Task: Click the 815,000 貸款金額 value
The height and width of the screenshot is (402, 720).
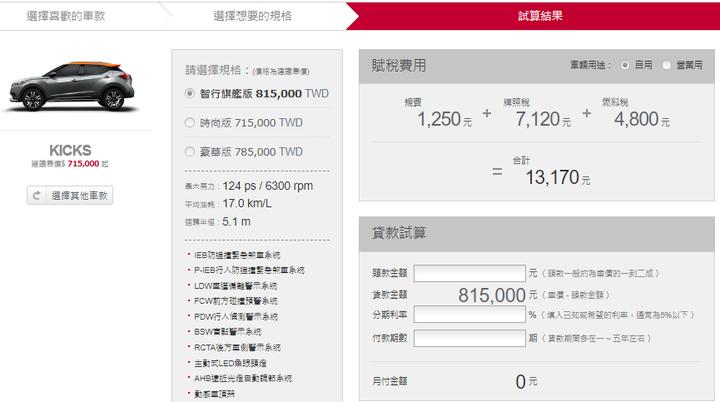Action: point(492,295)
